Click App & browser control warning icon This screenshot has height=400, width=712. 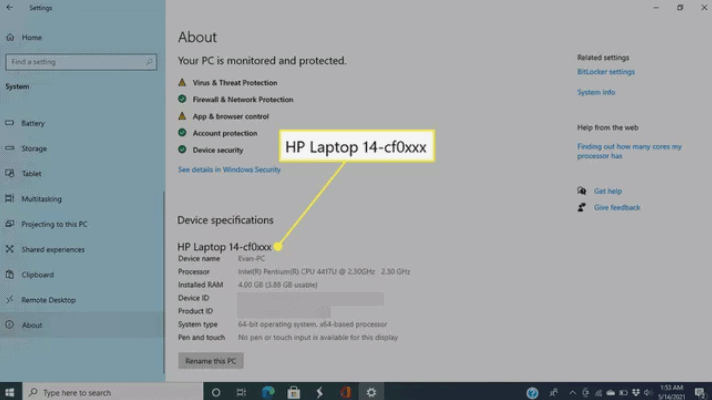coord(182,116)
